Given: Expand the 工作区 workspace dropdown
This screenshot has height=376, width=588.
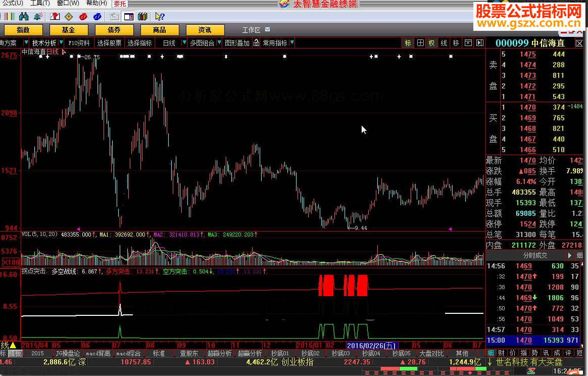Looking at the screenshot, I should tap(267, 29).
